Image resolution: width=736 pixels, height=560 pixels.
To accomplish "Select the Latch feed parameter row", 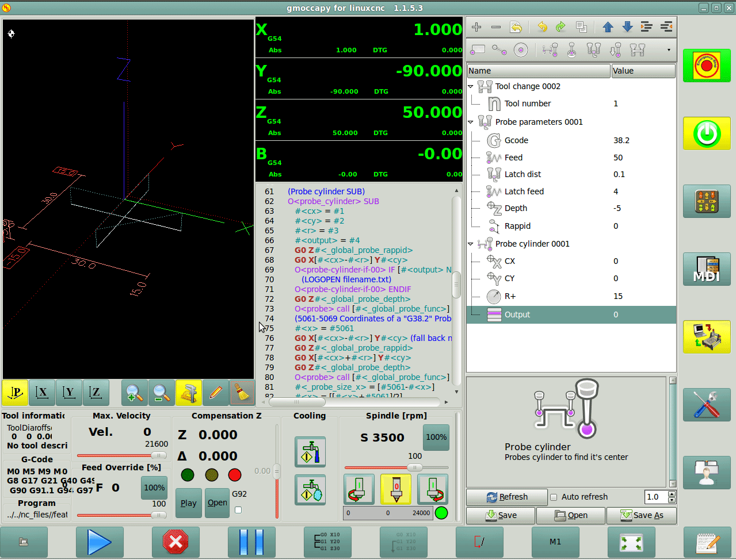I will tap(524, 191).
